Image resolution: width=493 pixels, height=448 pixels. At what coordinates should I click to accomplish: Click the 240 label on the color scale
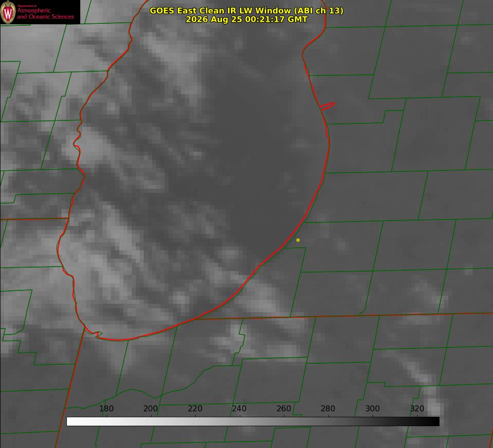pos(239,408)
